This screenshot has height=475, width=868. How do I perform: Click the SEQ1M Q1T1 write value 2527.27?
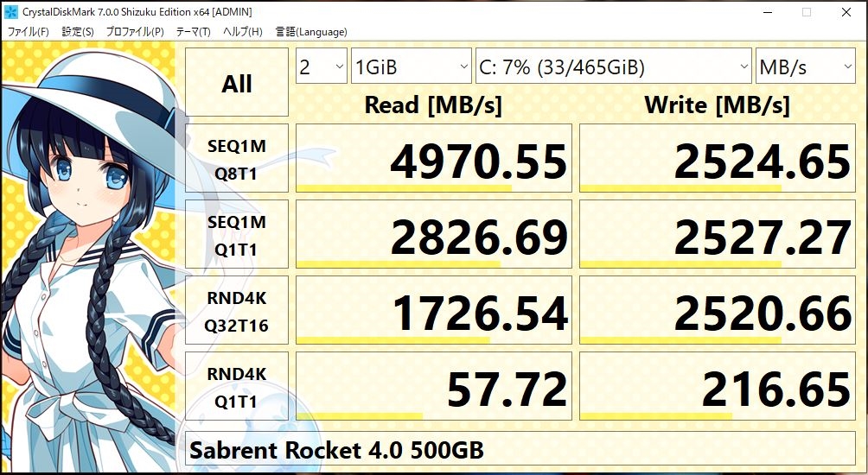point(718,234)
